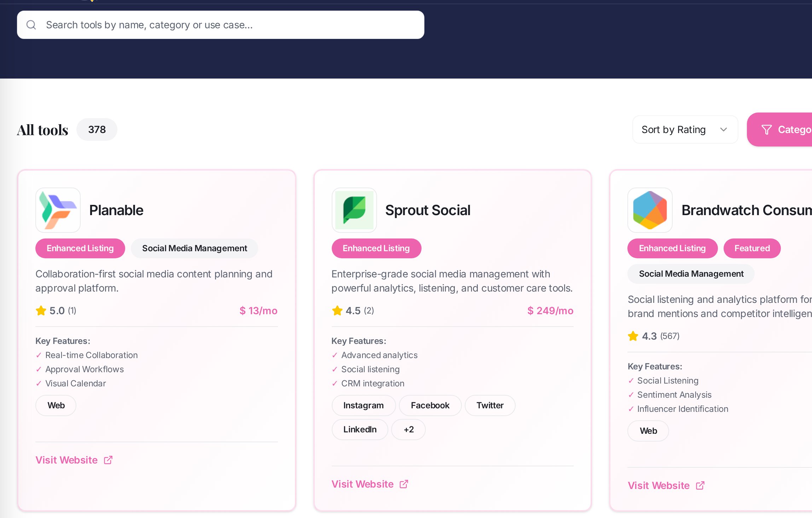The width and height of the screenshot is (812, 518).
Task: Click the $ 249/mo price
Action: pos(550,311)
